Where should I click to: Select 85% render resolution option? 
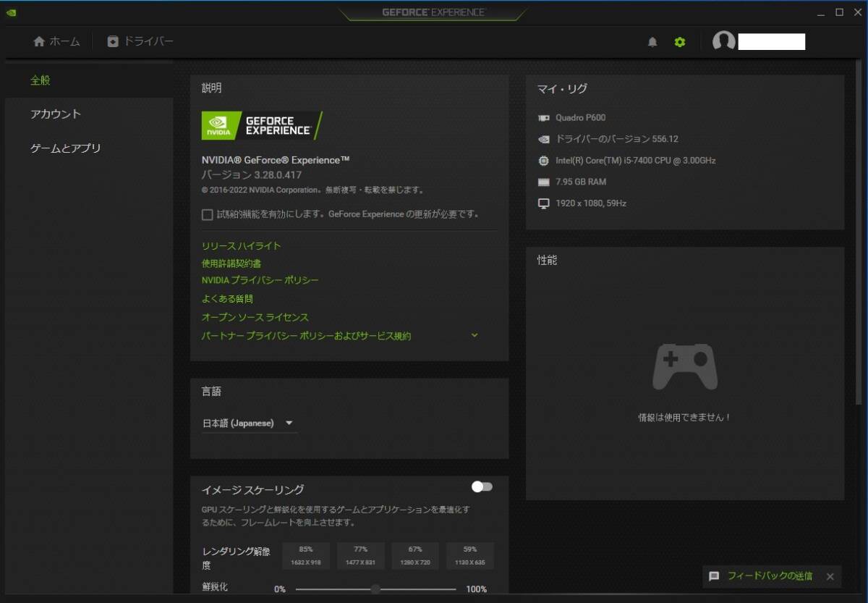point(306,556)
